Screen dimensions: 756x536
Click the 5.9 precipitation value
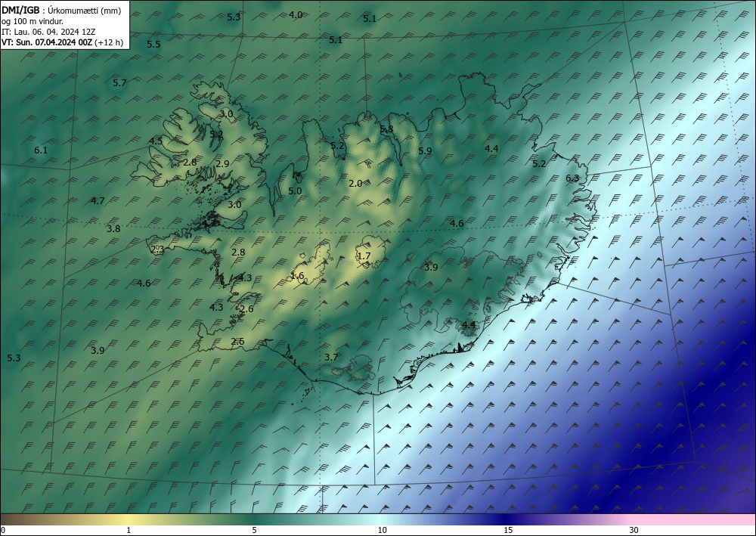click(x=425, y=151)
